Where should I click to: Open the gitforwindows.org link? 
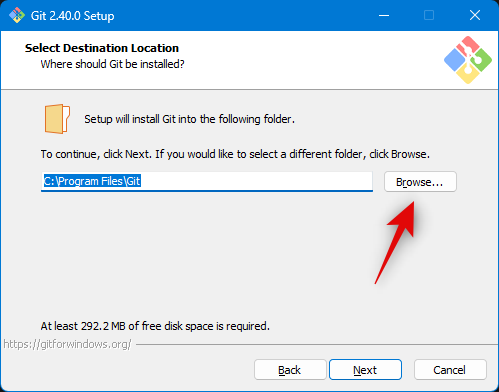(x=67, y=344)
